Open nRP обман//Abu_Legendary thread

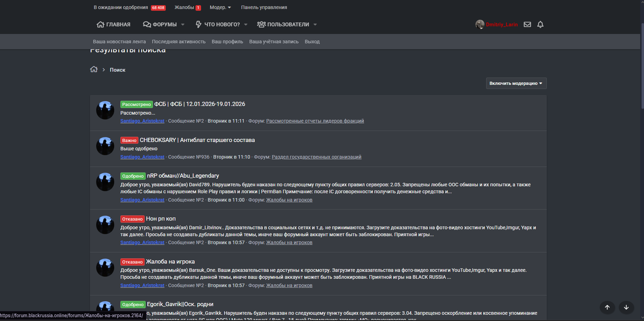coord(183,176)
